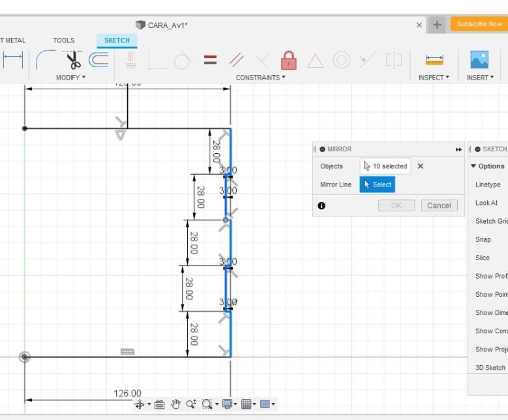Click the Mirror dialog info icon

(321, 206)
